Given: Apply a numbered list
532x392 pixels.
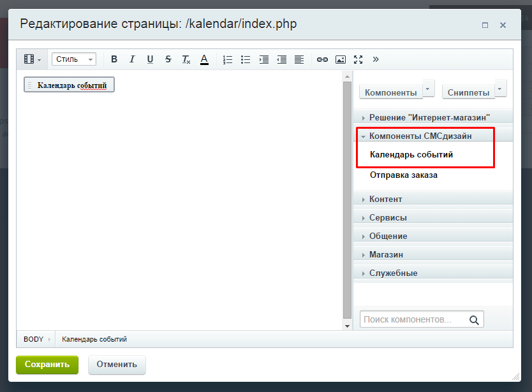Looking at the screenshot, I should click(227, 59).
